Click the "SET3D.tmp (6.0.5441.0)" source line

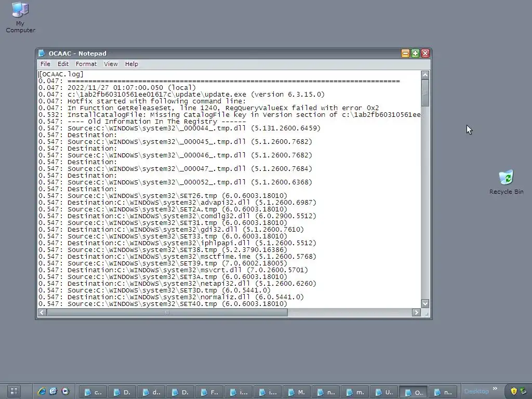(154, 290)
